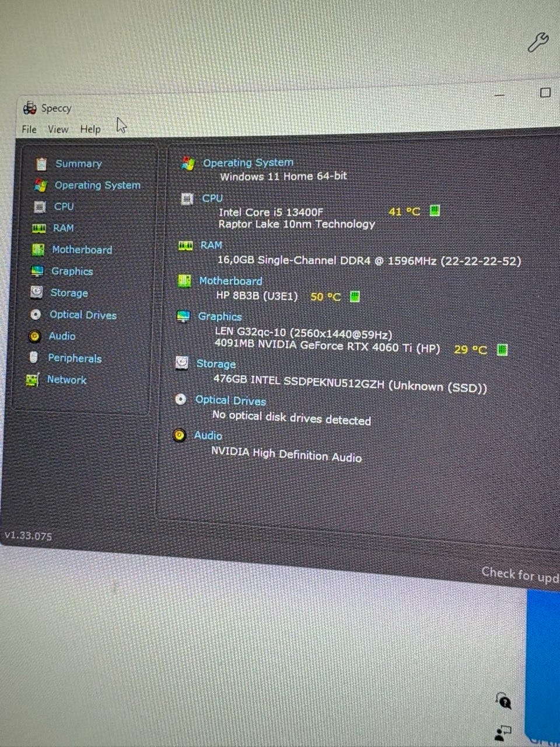Image resolution: width=560 pixels, height=747 pixels.
Task: Click green temperature indicator next to 50 °C
Action: 355,296
